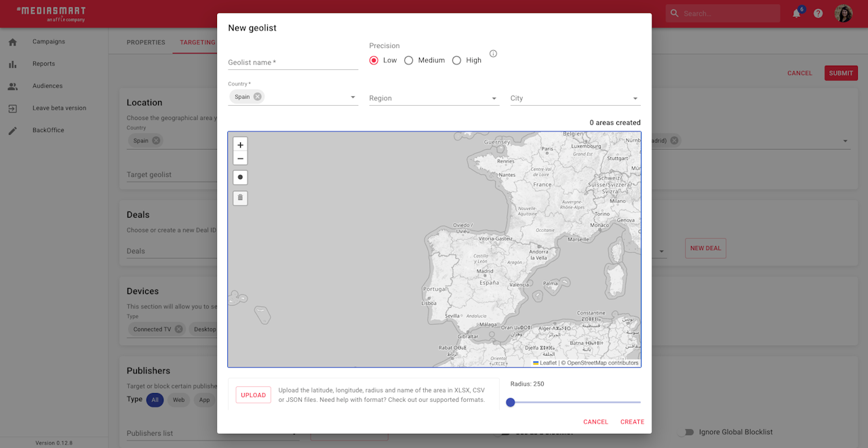Click the Geolist name input field
Viewport: 868px width, 448px height.
292,62
